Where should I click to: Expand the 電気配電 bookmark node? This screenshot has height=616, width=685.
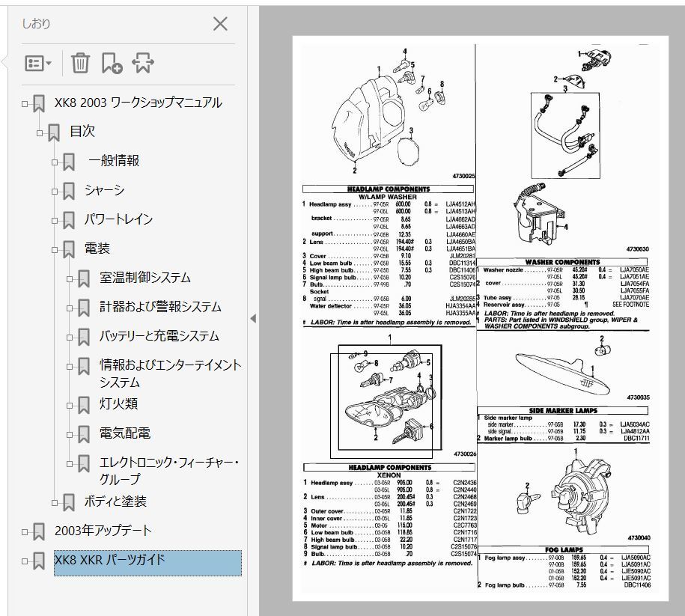coord(69,435)
